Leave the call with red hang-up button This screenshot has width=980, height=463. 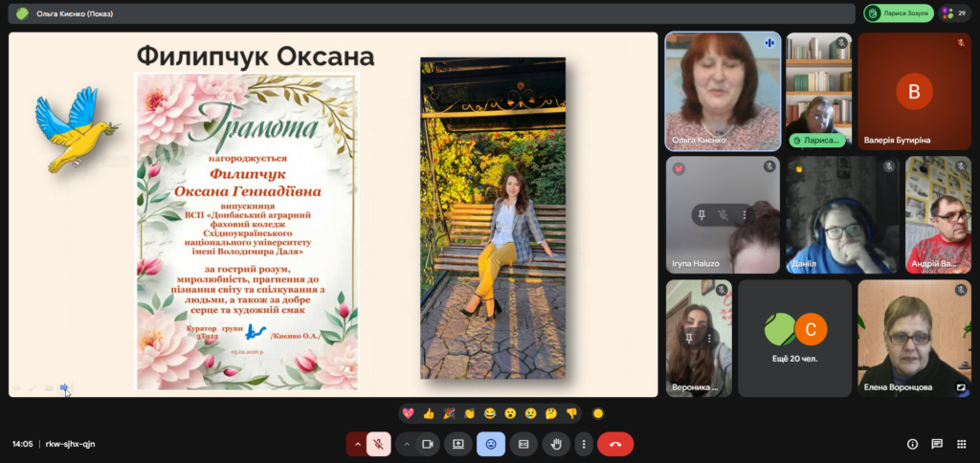click(614, 444)
